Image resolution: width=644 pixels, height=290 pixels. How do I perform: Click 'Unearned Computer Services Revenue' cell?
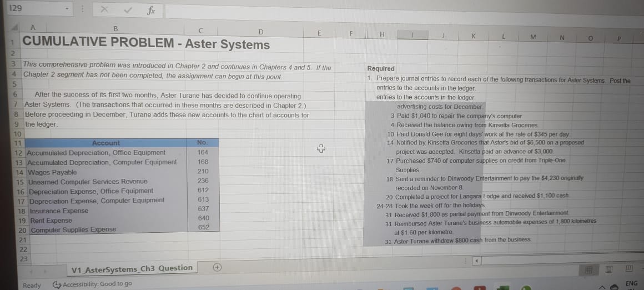point(88,182)
